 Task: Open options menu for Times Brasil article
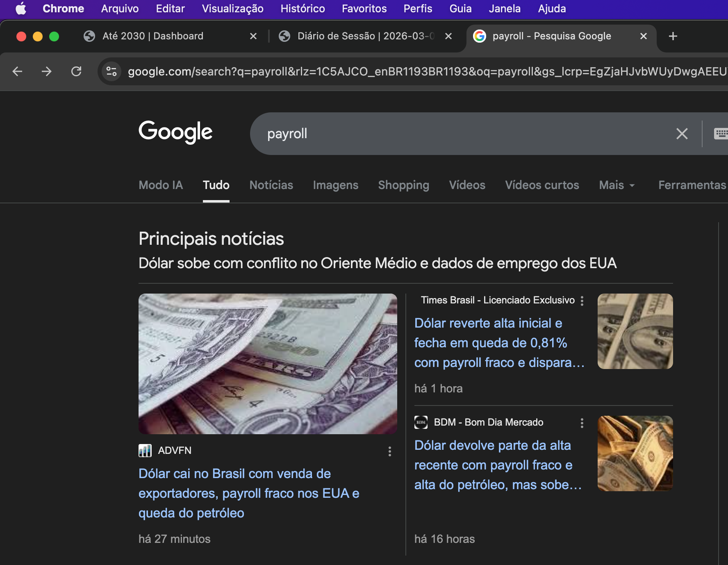pos(582,301)
